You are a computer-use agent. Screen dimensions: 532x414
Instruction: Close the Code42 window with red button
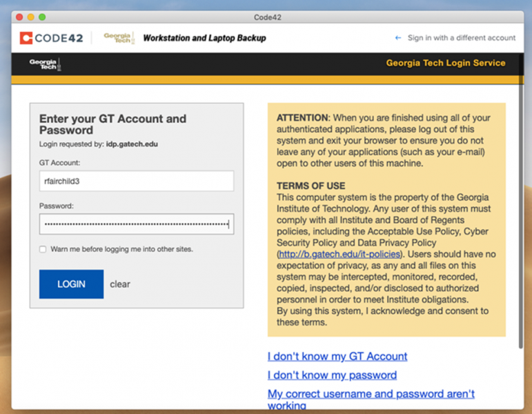(19, 17)
